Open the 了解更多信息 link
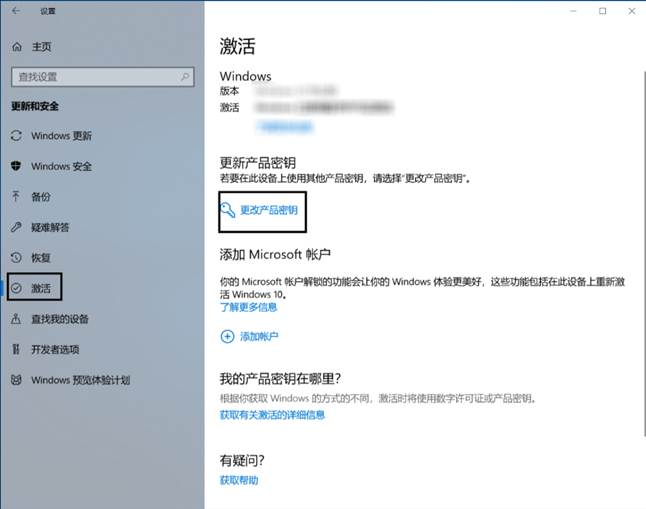 [249, 308]
